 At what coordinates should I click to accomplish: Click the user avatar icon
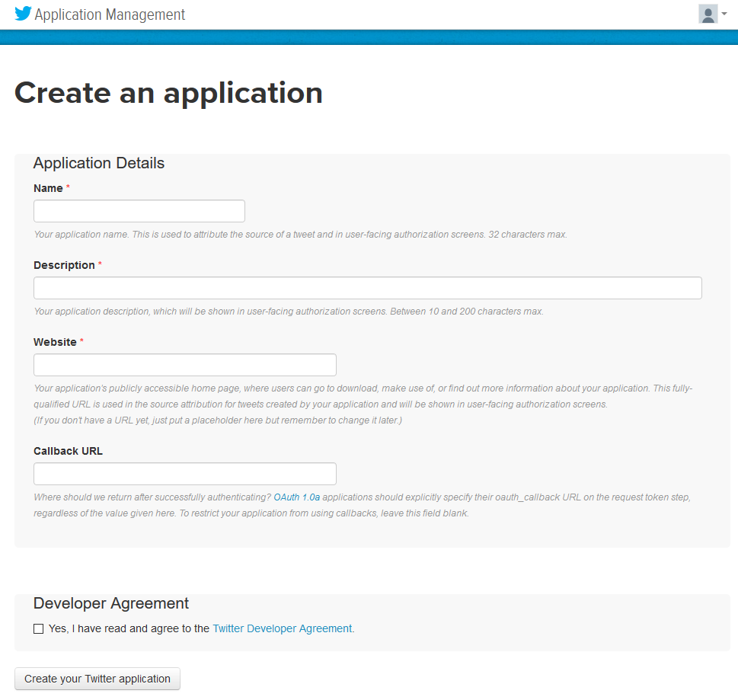point(708,14)
